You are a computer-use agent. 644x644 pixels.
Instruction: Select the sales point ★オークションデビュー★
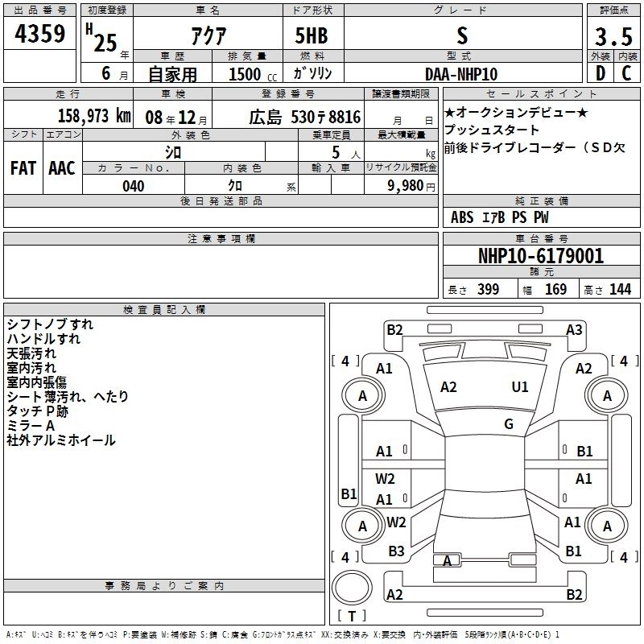point(516,112)
